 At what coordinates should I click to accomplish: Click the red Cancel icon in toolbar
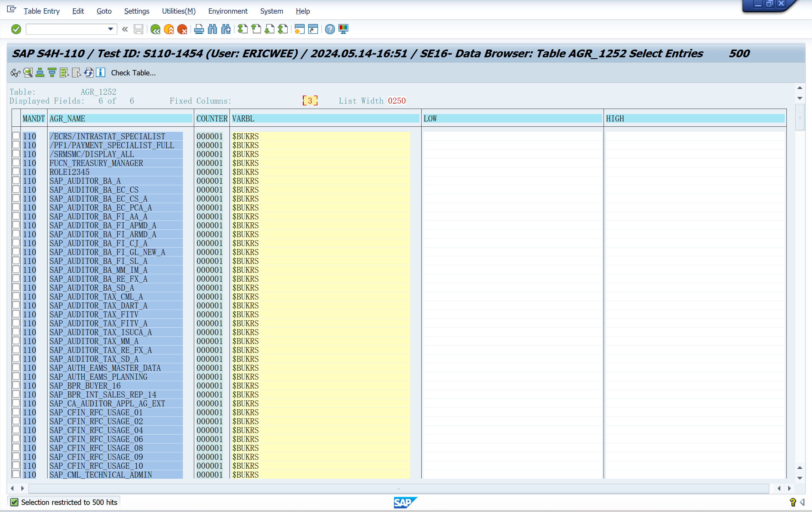pyautogui.click(x=182, y=29)
